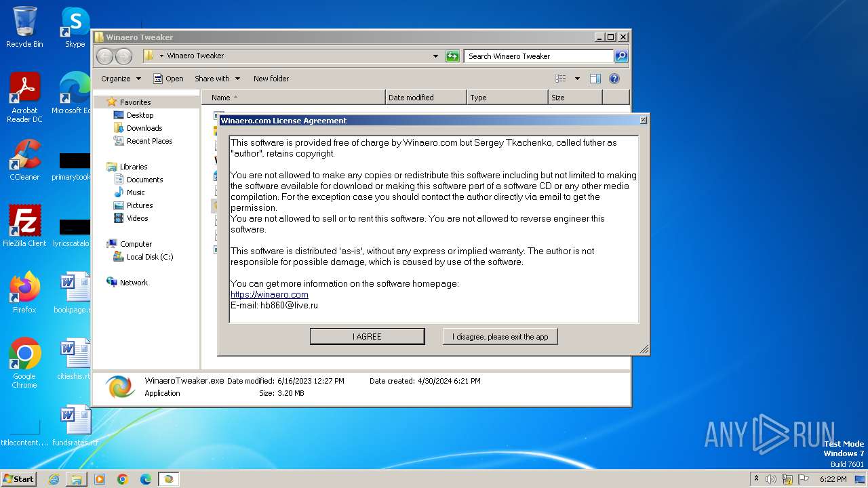Launch CCleaner desktop shortcut
This screenshot has width=868, height=488.
click(24, 160)
